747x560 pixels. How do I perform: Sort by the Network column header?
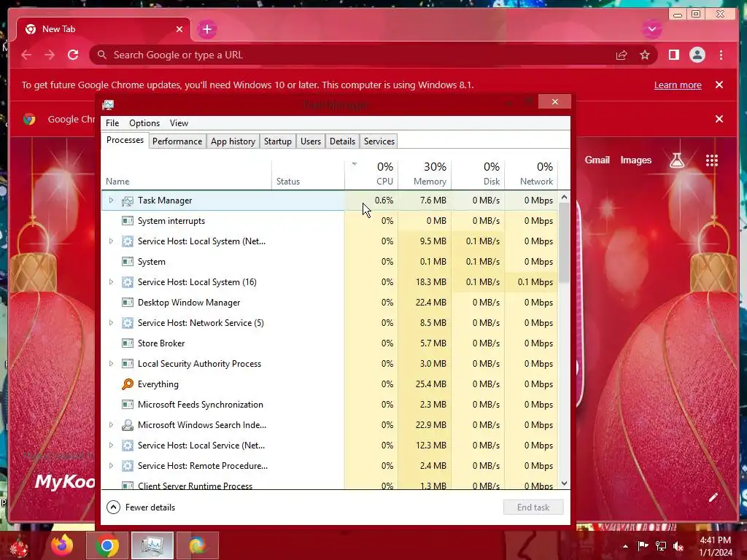point(531,174)
